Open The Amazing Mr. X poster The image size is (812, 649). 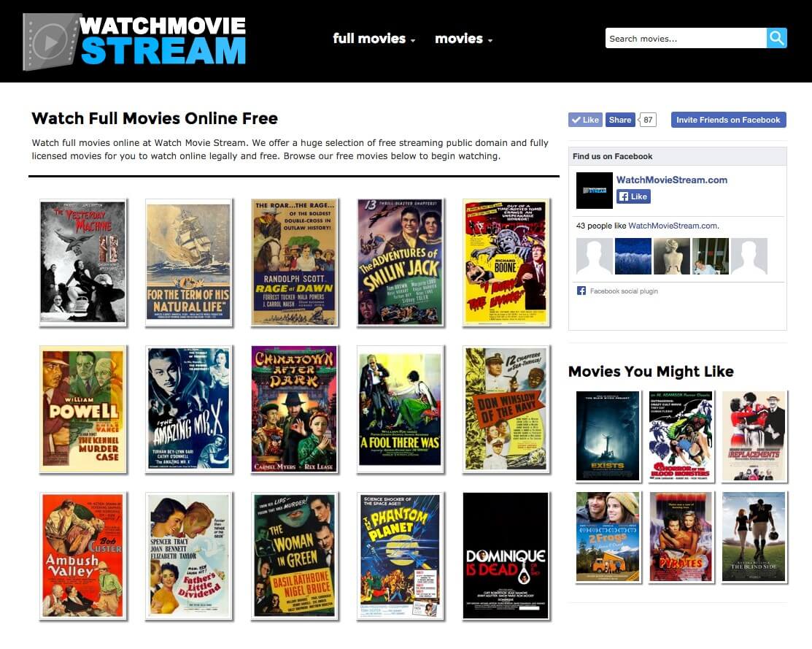tap(188, 410)
